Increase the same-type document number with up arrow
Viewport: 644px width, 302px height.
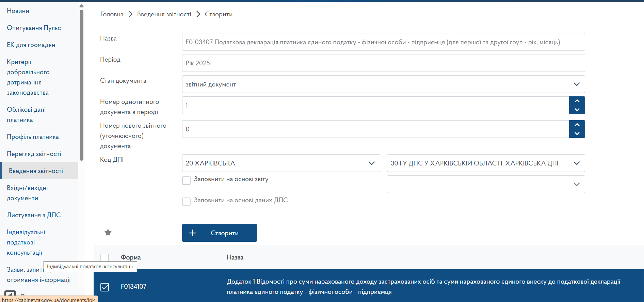click(577, 101)
